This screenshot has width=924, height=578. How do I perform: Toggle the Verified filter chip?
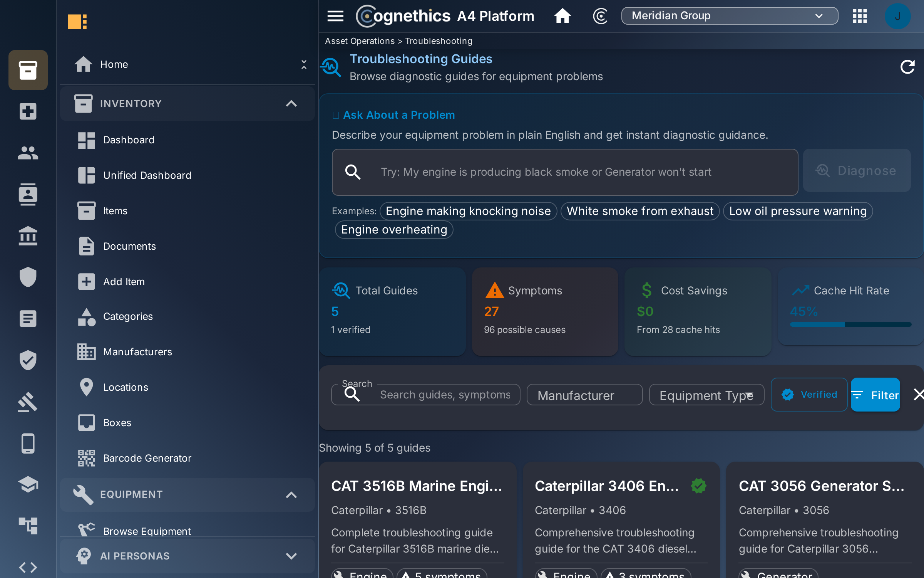[809, 395]
